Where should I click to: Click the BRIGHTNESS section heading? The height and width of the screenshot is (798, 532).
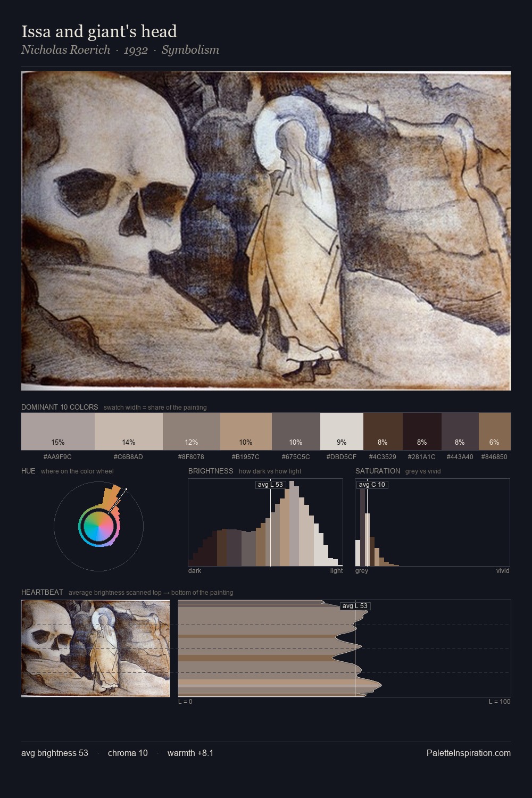click(x=211, y=471)
